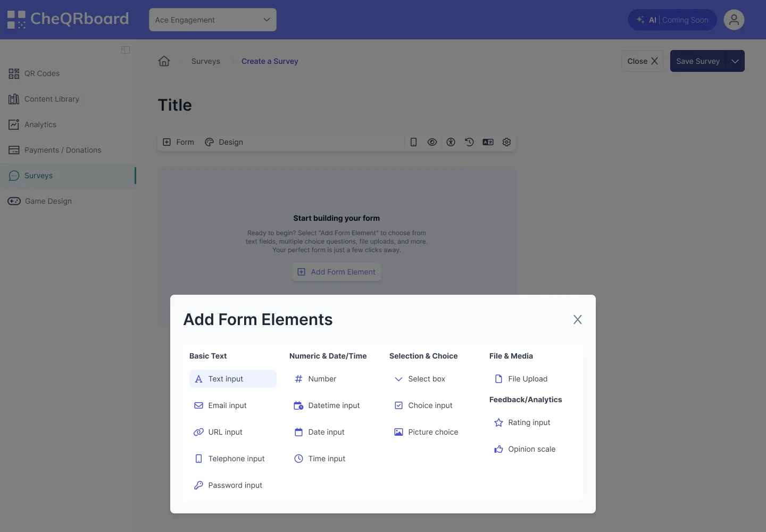The height and width of the screenshot is (532, 766).
Task: Add a Picture choice element
Action: (433, 432)
